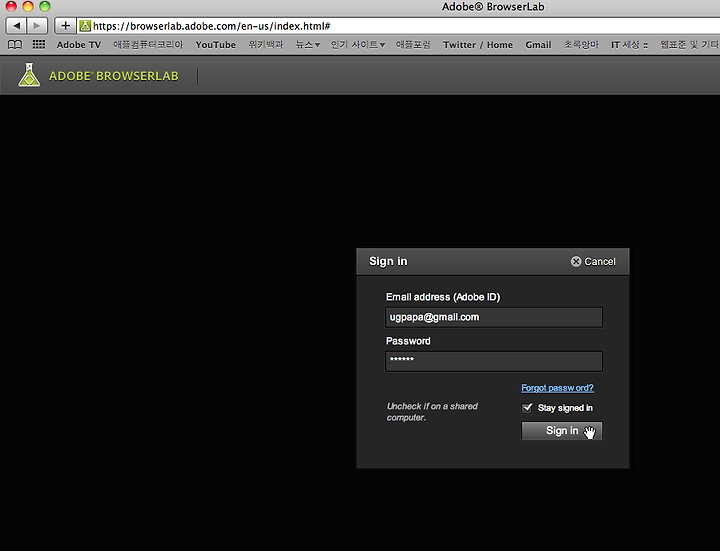720x551 pixels.
Task: Open the 초록엄마 bookmark
Action: click(581, 45)
